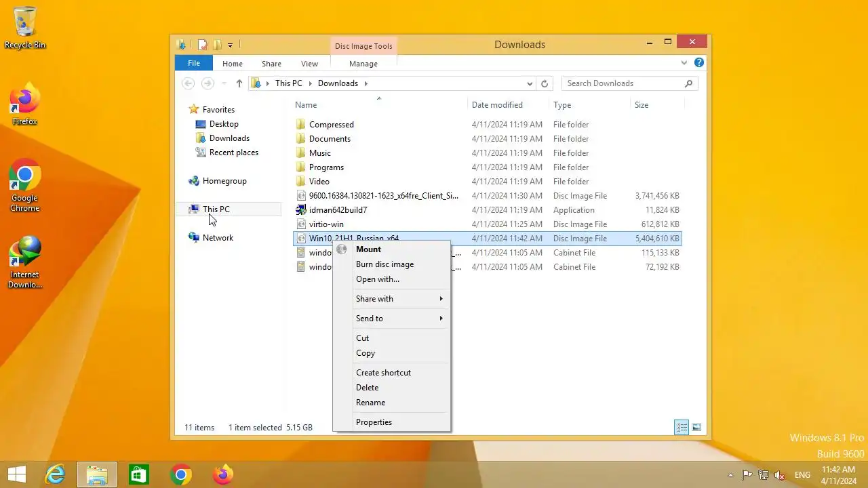This screenshot has width=868, height=488.
Task: Launch Firefox from the taskbar
Action: [x=223, y=474]
